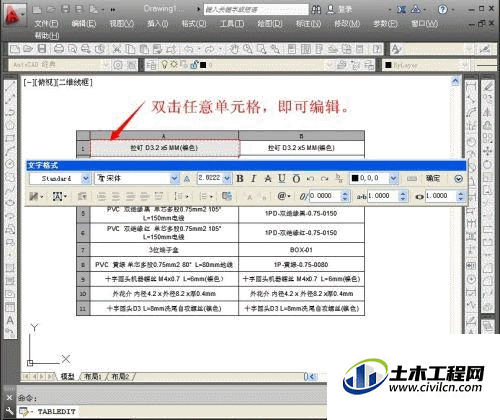
Task: Select the Rectangle tool in the draw toolbar
Action: 10,138
